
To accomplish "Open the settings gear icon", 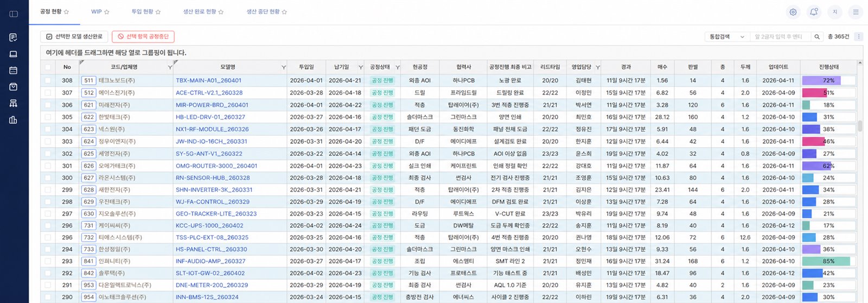I will point(793,12).
